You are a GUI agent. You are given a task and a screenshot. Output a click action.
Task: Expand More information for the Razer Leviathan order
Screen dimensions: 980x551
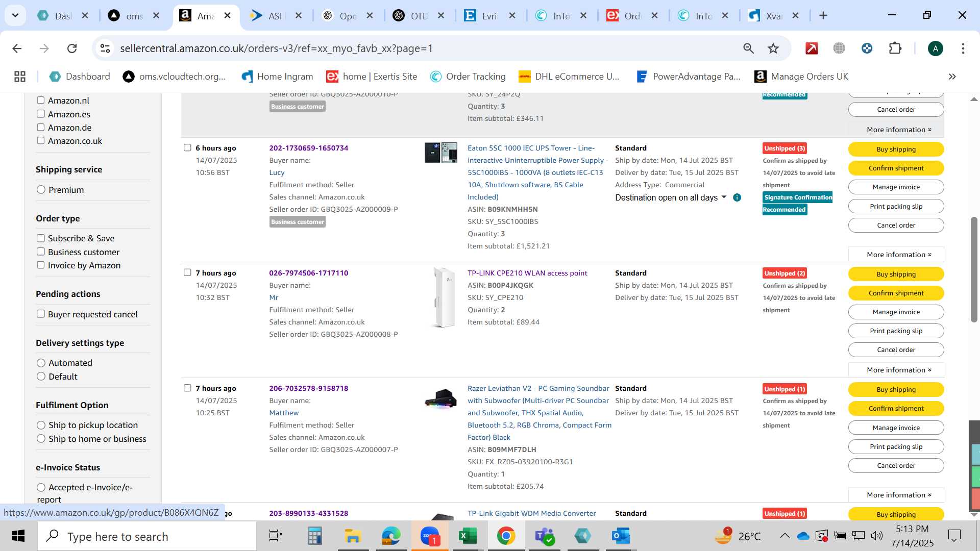[896, 495]
